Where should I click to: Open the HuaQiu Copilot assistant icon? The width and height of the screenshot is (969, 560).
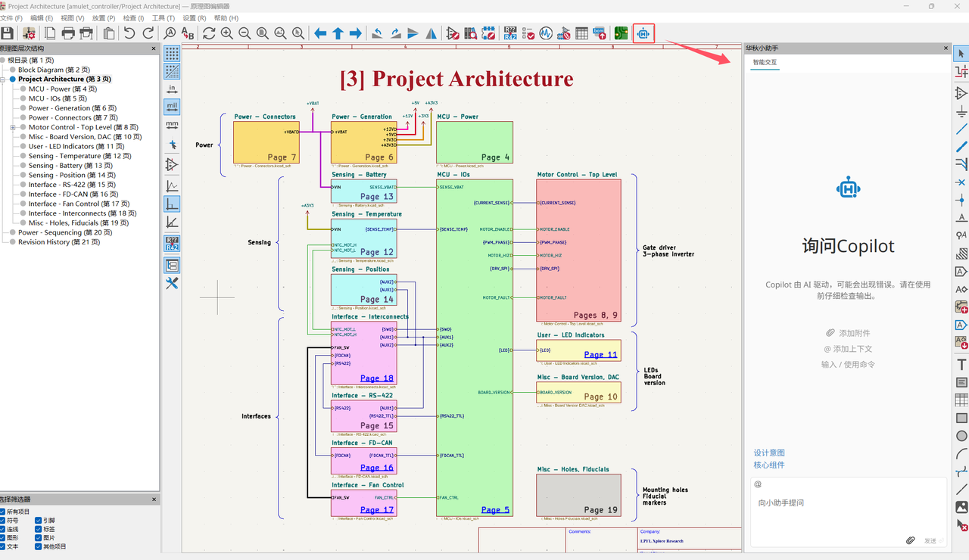click(x=643, y=33)
